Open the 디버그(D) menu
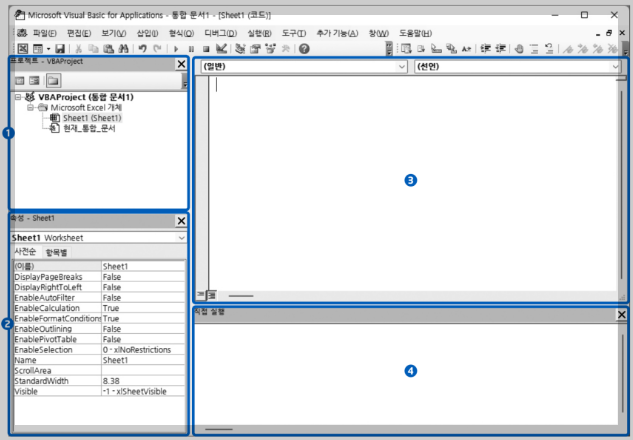 pos(220,33)
